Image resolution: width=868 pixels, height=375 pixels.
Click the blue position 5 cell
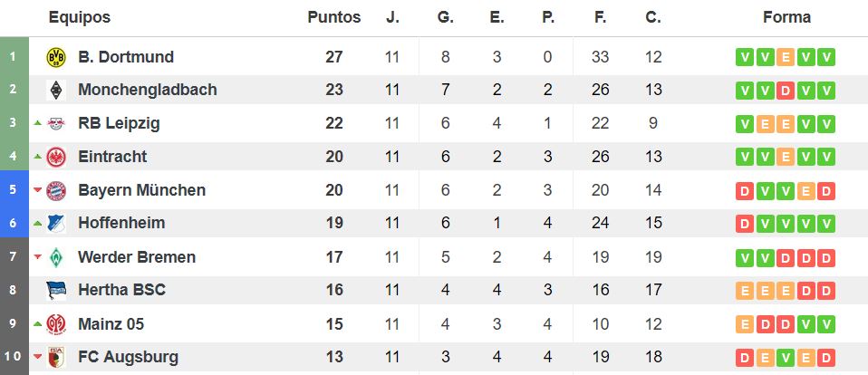[x=14, y=189]
